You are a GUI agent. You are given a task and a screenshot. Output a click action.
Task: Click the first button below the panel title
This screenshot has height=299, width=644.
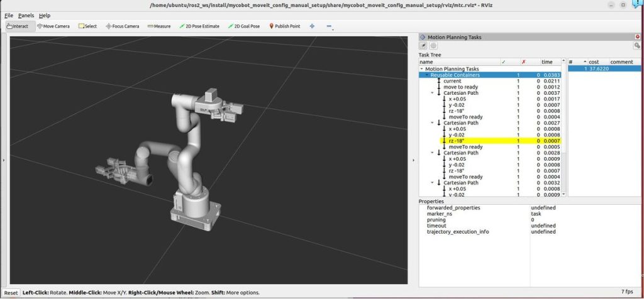click(x=423, y=45)
